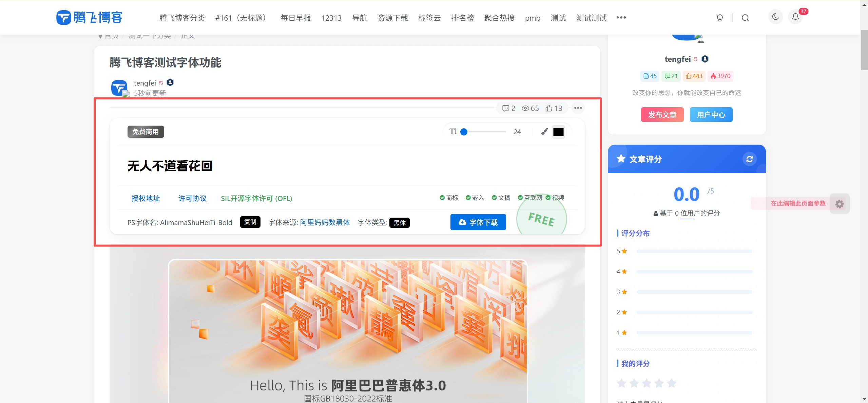868x403 pixels.
Task: Check the 商标 usage checkbox
Action: coord(442,197)
